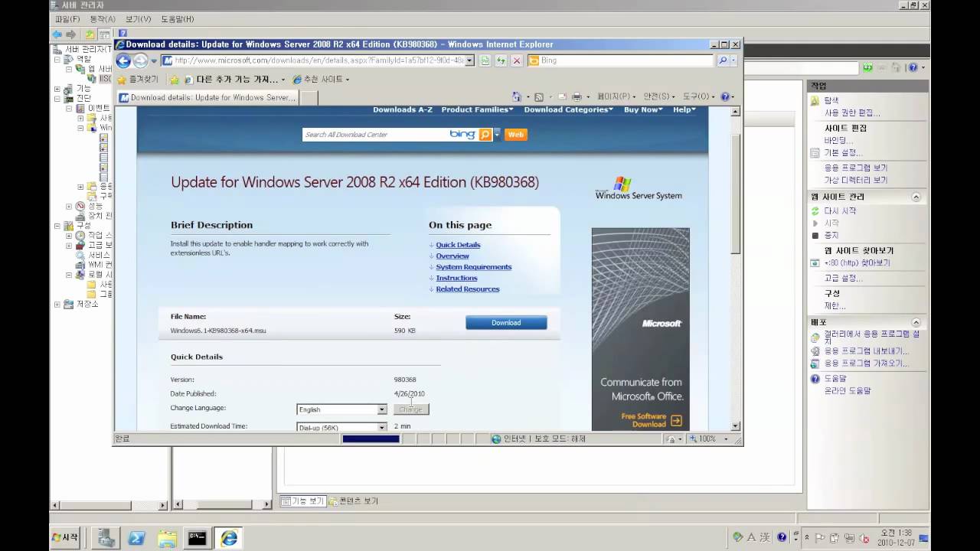
Task: Open Estimated Download Time Dial-up dropdown
Action: coord(341,427)
